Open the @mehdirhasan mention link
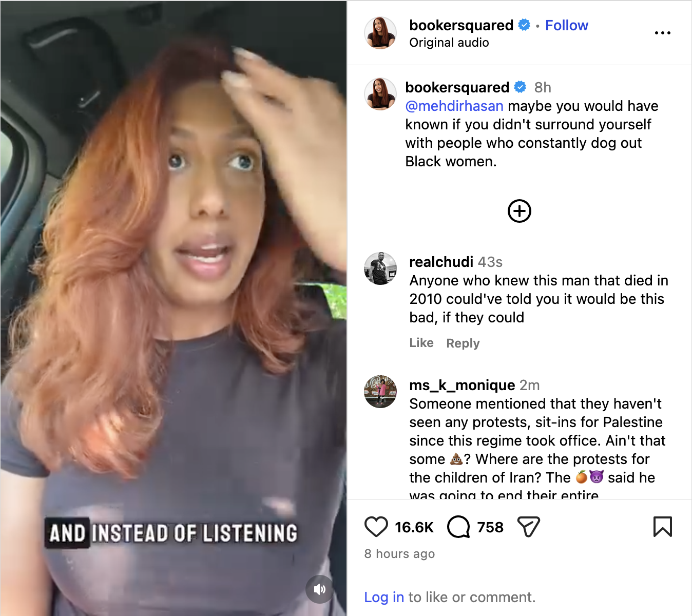Screen dimensions: 692x616 tap(454, 106)
